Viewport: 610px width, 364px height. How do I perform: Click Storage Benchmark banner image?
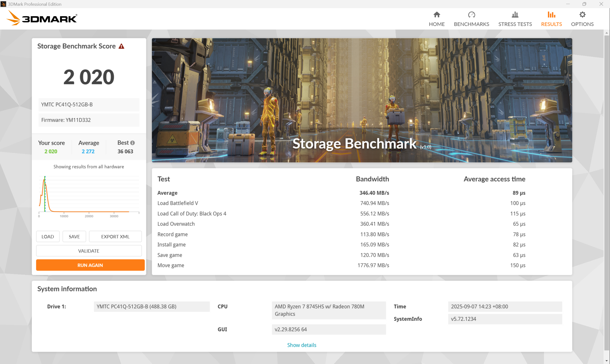click(361, 100)
